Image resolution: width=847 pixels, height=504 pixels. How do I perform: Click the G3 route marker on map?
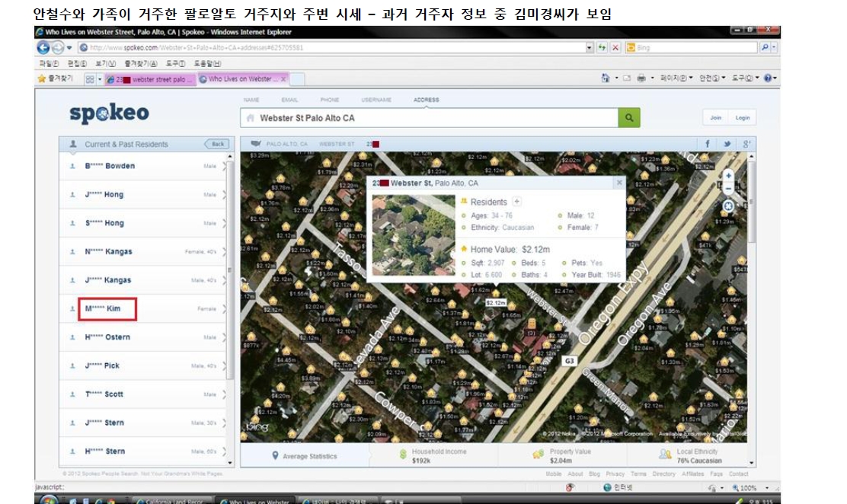(569, 361)
